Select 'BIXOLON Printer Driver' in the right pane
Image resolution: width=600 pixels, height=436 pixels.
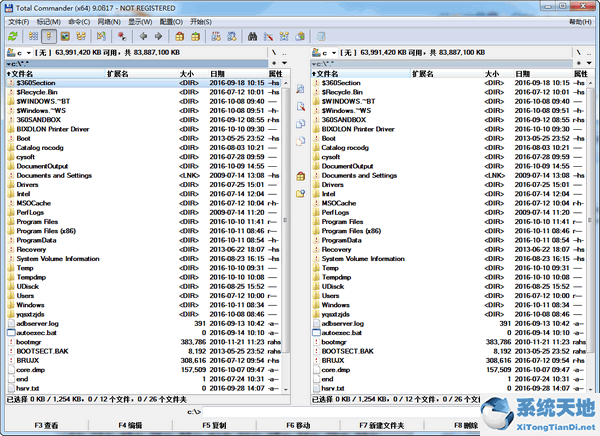pyautogui.click(x=449, y=129)
